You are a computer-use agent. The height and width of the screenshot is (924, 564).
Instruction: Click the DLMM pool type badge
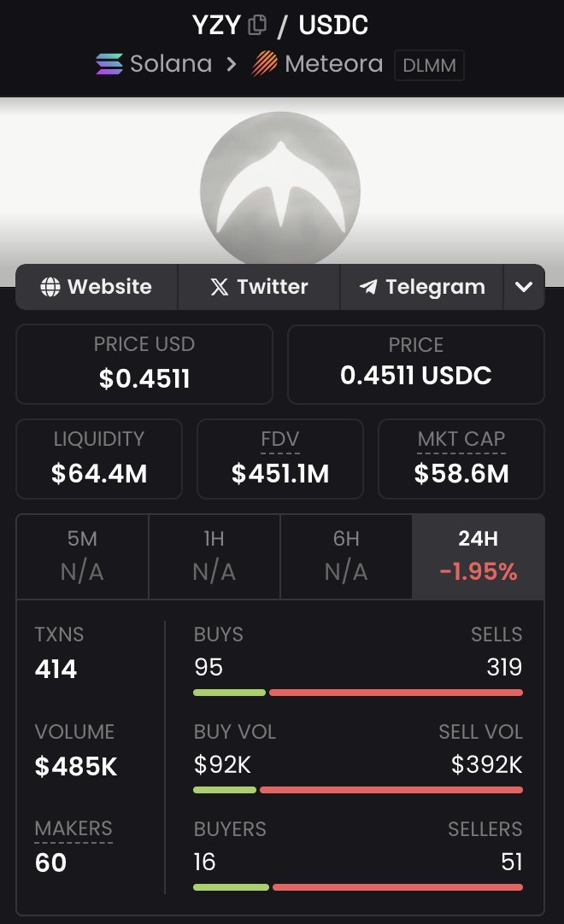[x=429, y=66]
